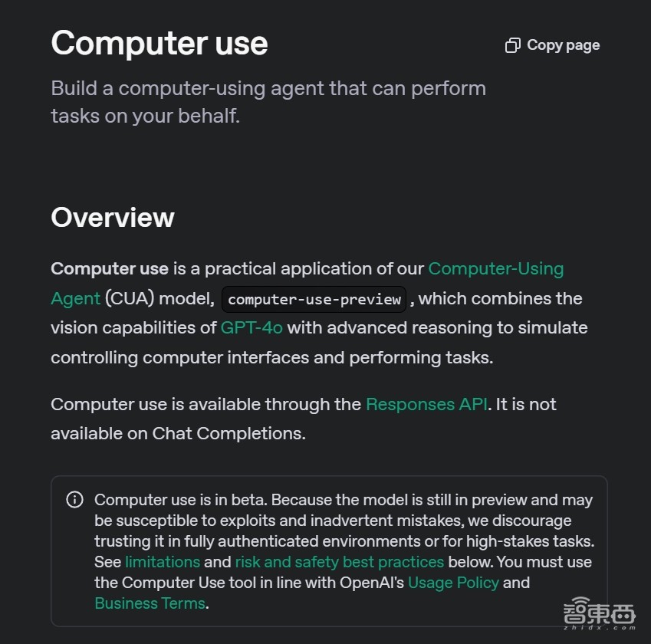Open the Responses API link

[x=426, y=404]
